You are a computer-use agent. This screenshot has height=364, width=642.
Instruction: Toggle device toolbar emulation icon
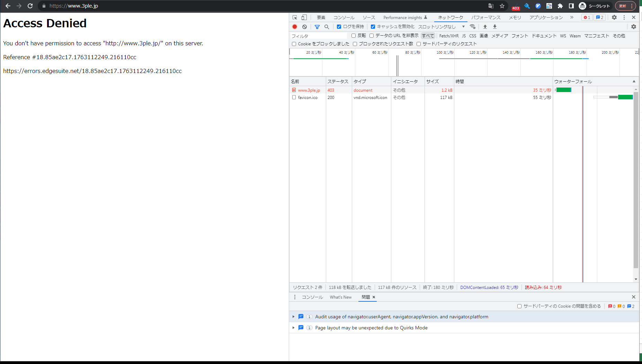[304, 17]
